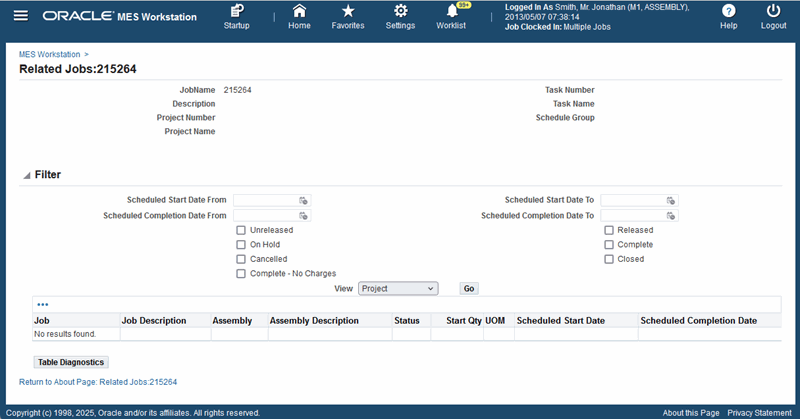This screenshot has width=800, height=419.
Task: Check the On Hold checkbox
Action: pyautogui.click(x=241, y=244)
